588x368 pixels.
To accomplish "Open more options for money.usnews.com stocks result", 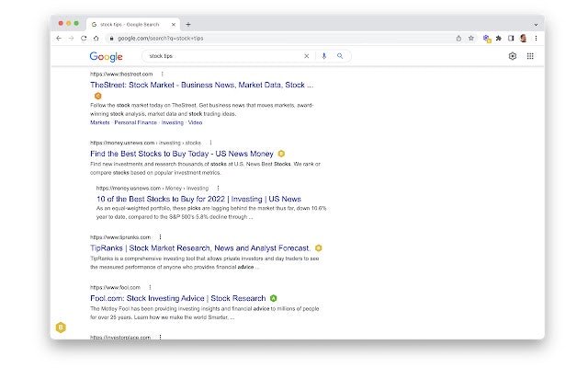I will (210, 143).
